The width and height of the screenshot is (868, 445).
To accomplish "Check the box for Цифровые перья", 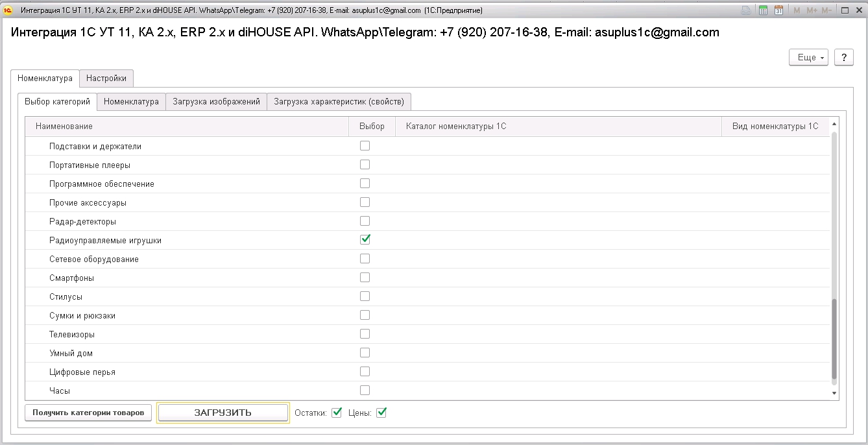I will [365, 372].
